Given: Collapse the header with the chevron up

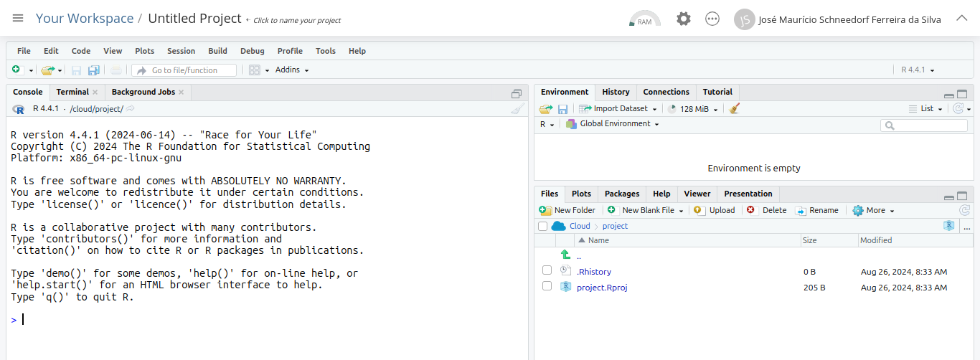Looking at the screenshot, I should [x=962, y=19].
